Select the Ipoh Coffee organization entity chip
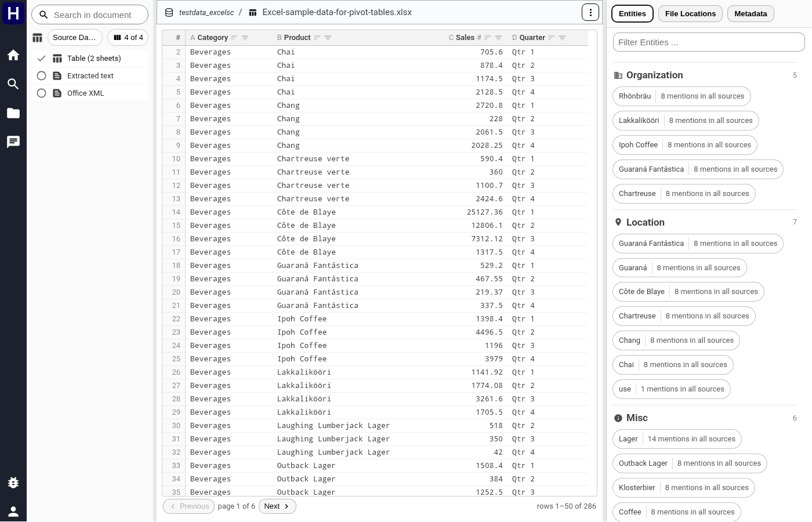 (685, 145)
